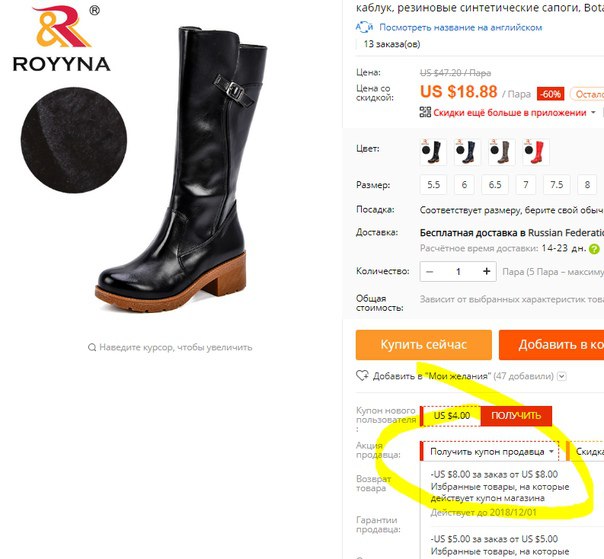
Task: Select the red boot color swatch
Action: (x=536, y=152)
